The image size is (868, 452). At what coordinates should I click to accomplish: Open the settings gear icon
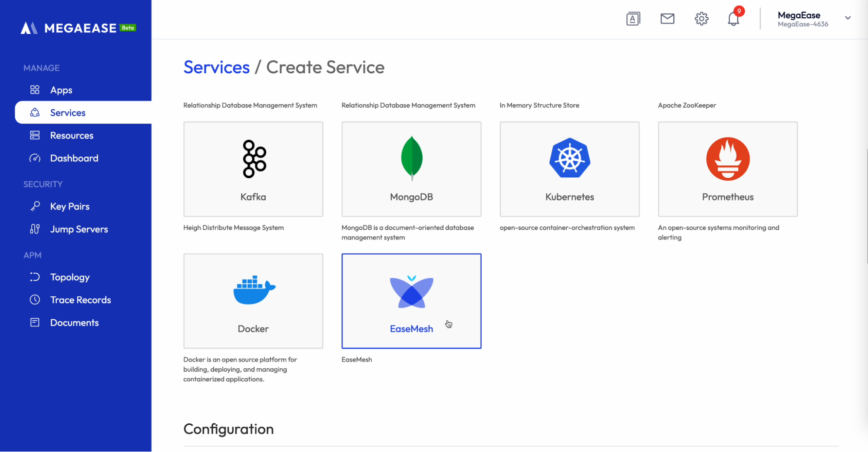[x=701, y=19]
